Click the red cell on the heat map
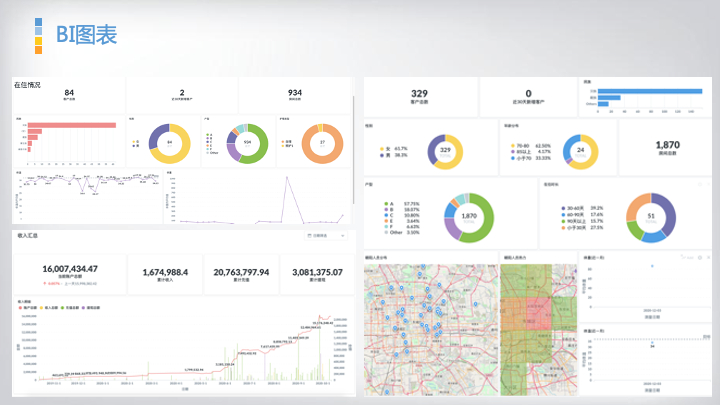Image resolution: width=720 pixels, height=405 pixels. (x=538, y=313)
